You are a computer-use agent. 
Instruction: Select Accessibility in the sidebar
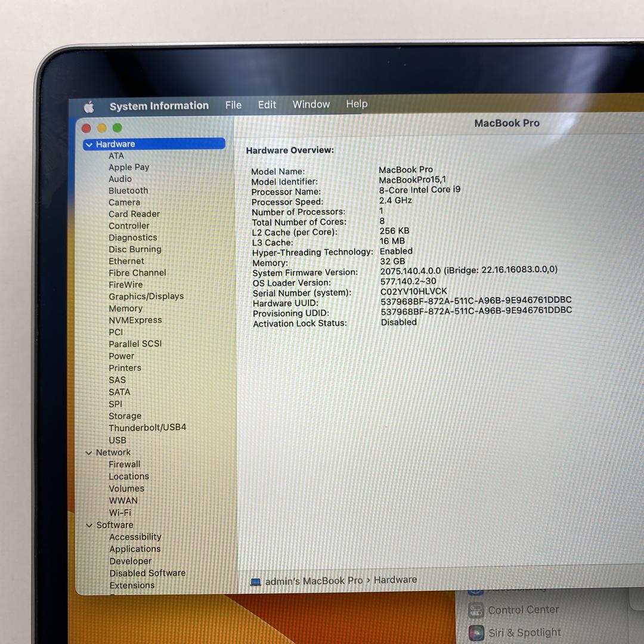point(135,537)
